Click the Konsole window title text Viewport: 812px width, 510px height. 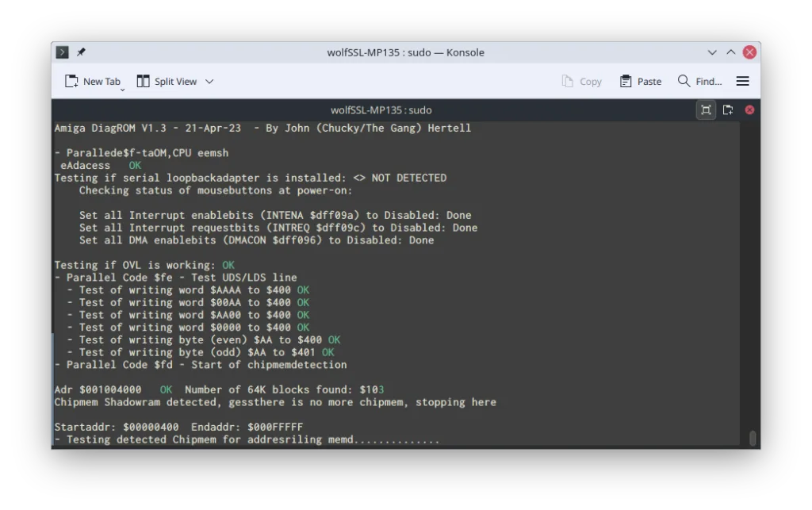[405, 52]
